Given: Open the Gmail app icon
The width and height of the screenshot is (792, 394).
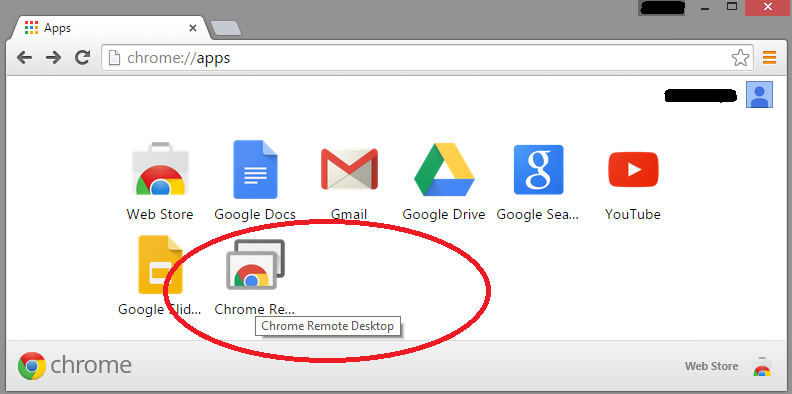Looking at the screenshot, I should coord(349,169).
